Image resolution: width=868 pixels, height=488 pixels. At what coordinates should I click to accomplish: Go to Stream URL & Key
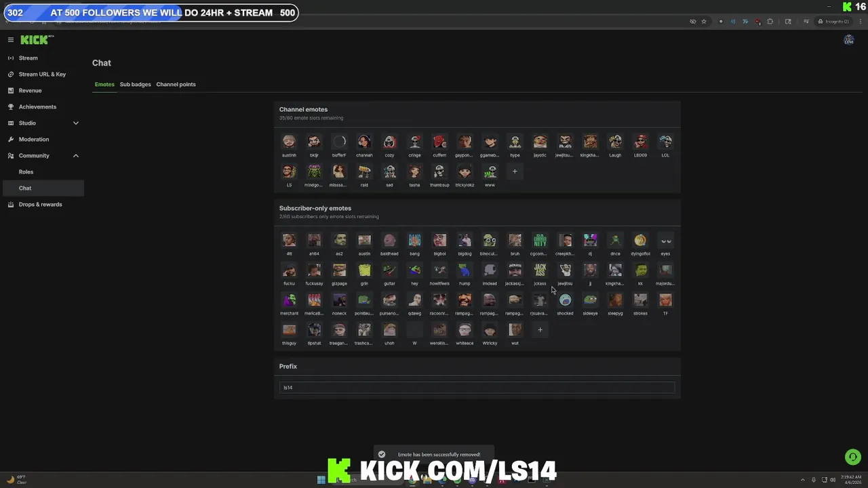(42, 74)
